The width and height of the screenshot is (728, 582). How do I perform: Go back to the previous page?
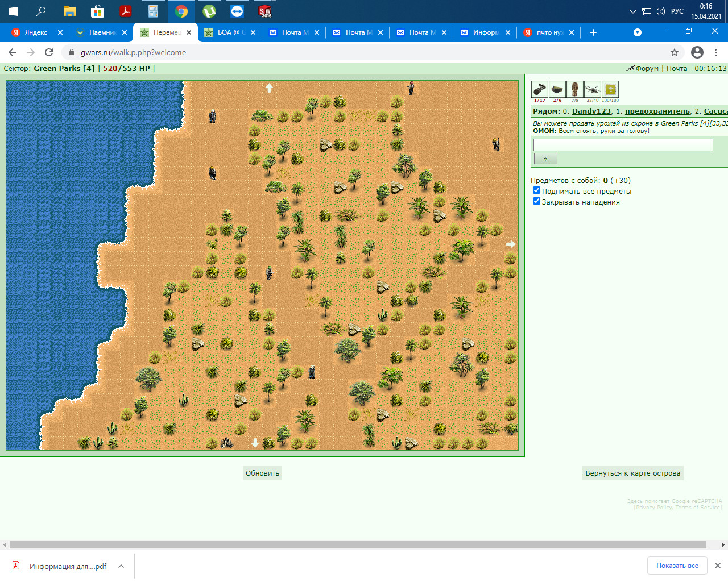pos(13,52)
